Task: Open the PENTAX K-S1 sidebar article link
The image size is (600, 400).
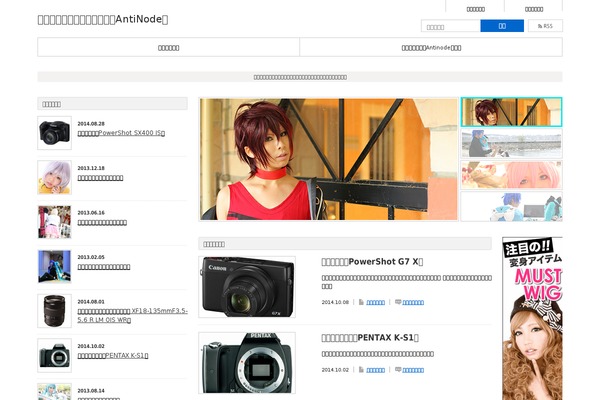Action: (x=113, y=356)
